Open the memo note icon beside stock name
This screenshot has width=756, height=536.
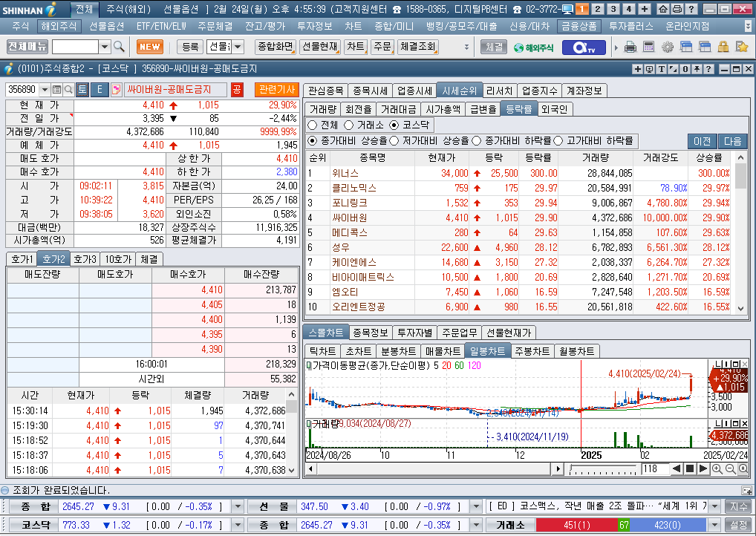pos(116,90)
